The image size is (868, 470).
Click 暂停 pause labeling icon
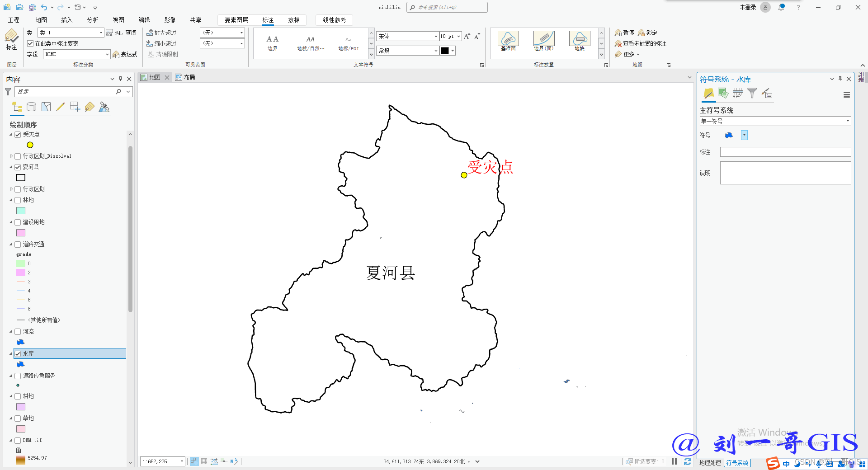pos(618,33)
